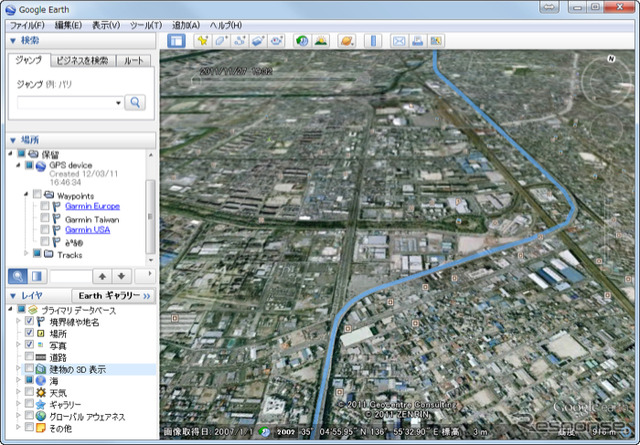Click the places panel view toggle button
The height and width of the screenshot is (445, 640).
(37, 276)
